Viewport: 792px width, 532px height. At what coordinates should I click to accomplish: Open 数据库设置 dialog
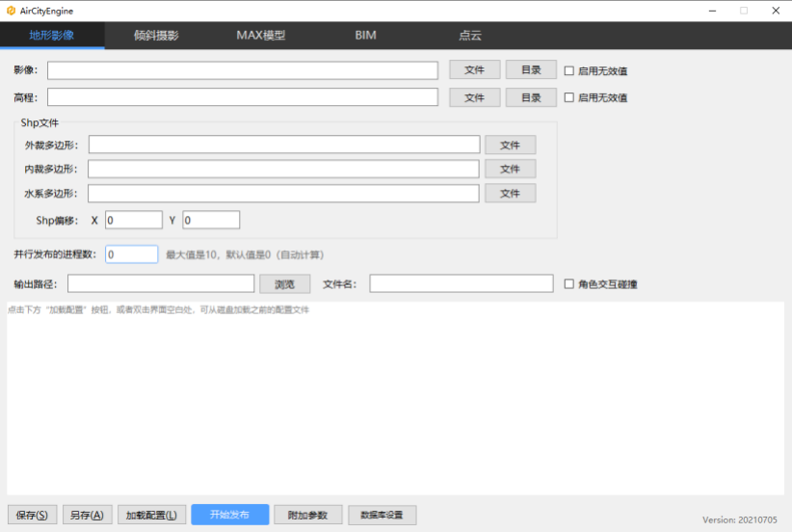pyautogui.click(x=383, y=515)
